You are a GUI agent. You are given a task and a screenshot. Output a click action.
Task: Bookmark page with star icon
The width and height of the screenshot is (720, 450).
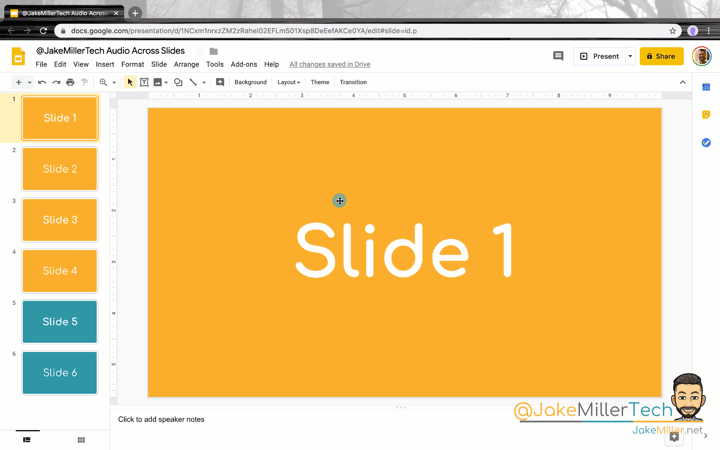click(673, 31)
